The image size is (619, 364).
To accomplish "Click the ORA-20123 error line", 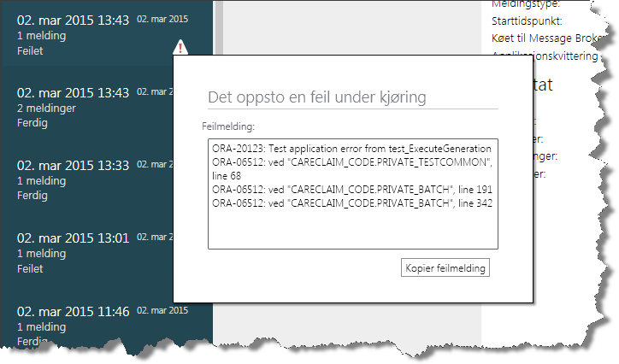I will [351, 148].
